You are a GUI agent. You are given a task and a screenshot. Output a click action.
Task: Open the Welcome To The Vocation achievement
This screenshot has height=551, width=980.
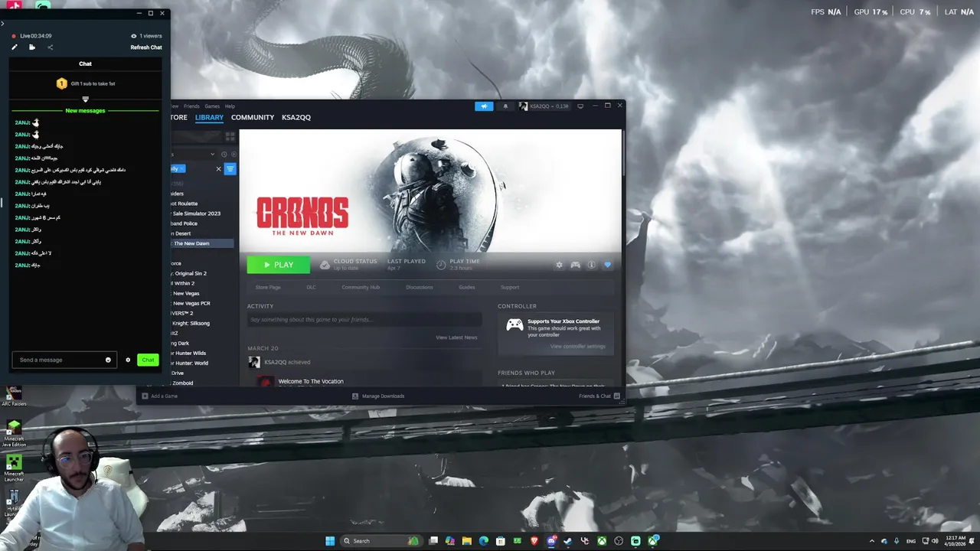point(311,381)
